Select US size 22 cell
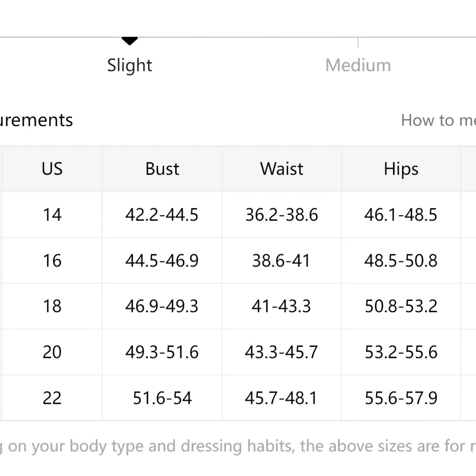The image size is (476, 476). point(52,398)
